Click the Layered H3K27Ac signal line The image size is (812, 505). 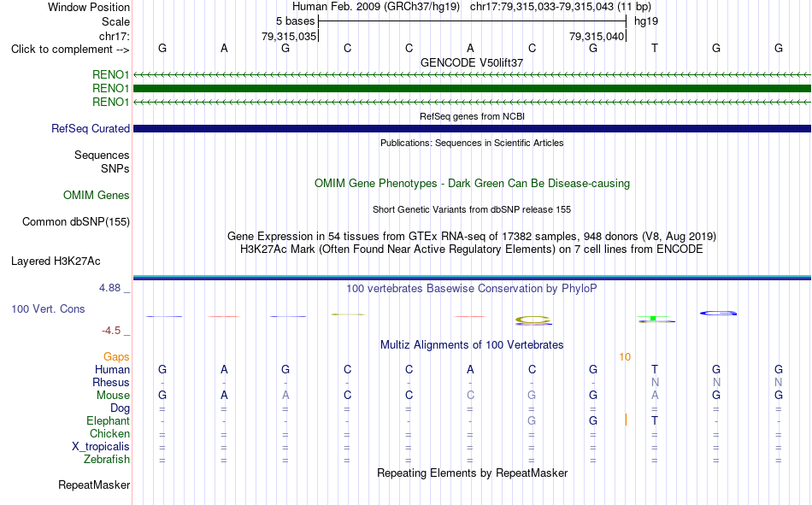[472, 278]
